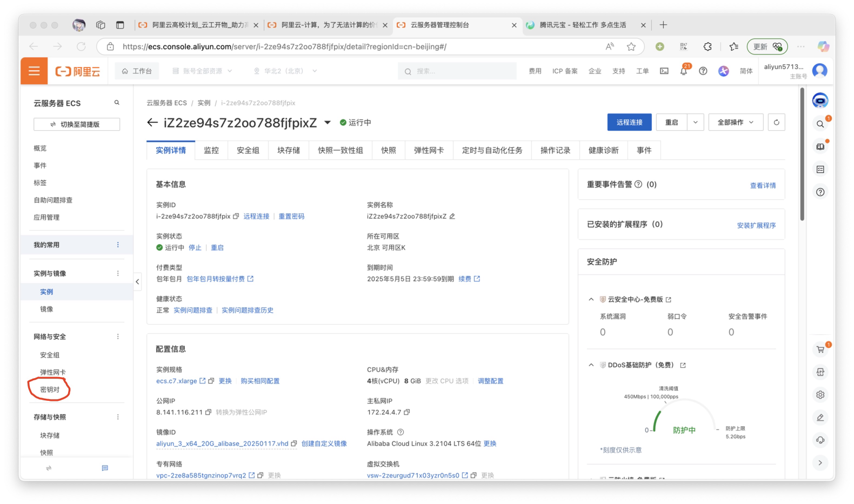
Task: Open a new browser tab
Action: [663, 25]
